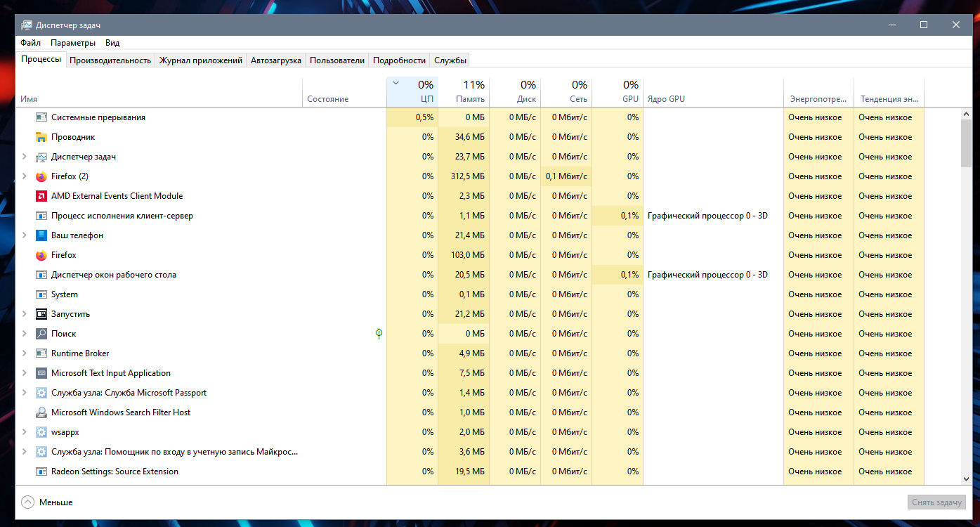Expand the Microsoft Text Input Application group
This screenshot has height=527, width=980.
(x=25, y=373)
